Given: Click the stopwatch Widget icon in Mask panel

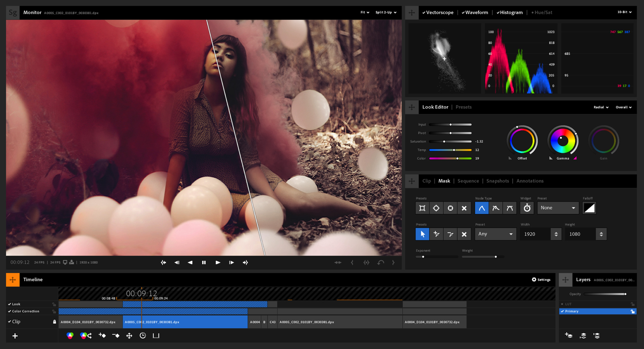Looking at the screenshot, I should click(x=527, y=208).
